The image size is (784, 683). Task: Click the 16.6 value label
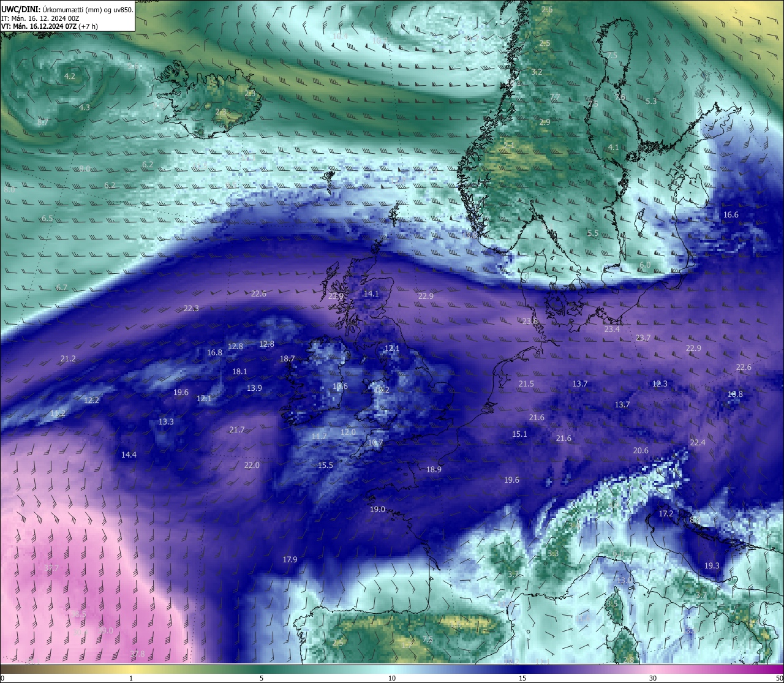[x=731, y=214]
